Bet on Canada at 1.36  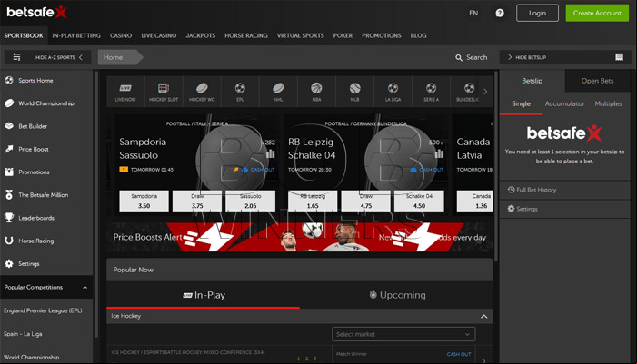(x=474, y=201)
